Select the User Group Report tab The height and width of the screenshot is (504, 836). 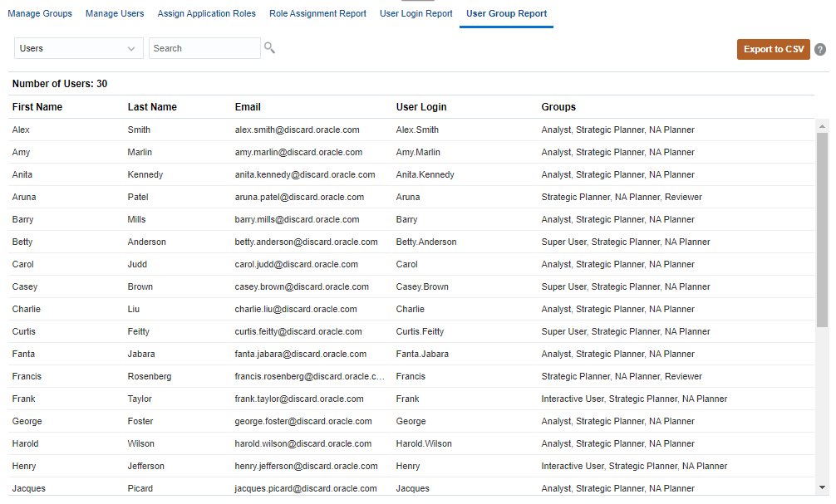click(505, 13)
